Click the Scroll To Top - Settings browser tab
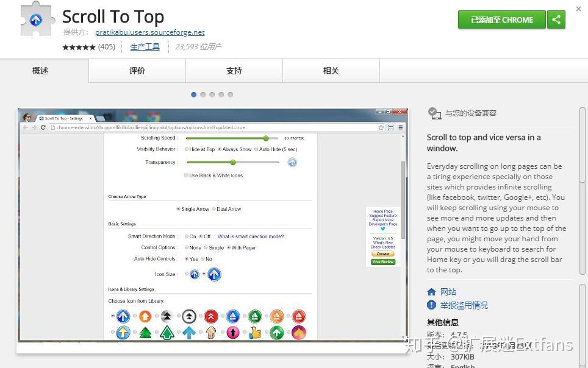 [65, 118]
